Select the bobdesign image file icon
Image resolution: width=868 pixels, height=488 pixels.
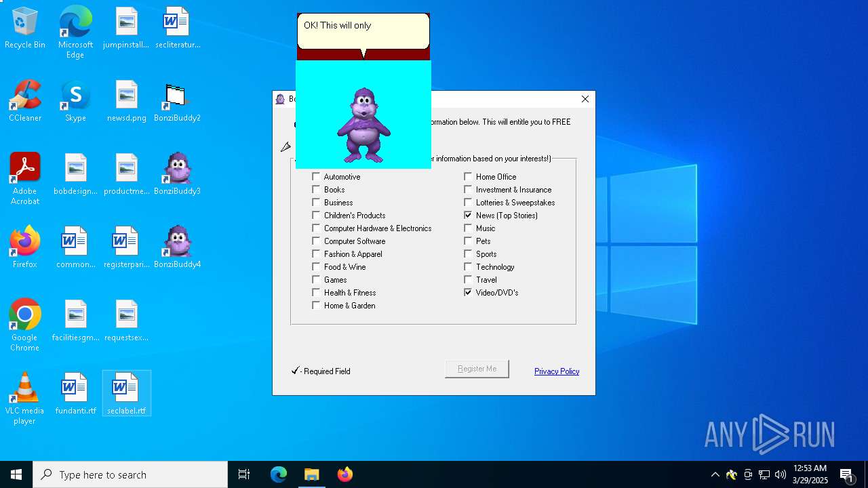point(75,175)
